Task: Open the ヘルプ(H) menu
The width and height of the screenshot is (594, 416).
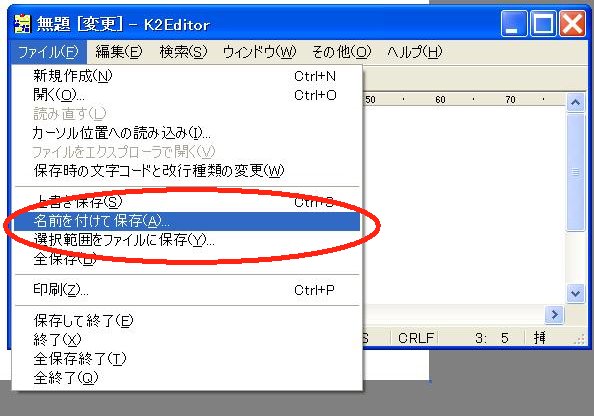Action: 414,52
